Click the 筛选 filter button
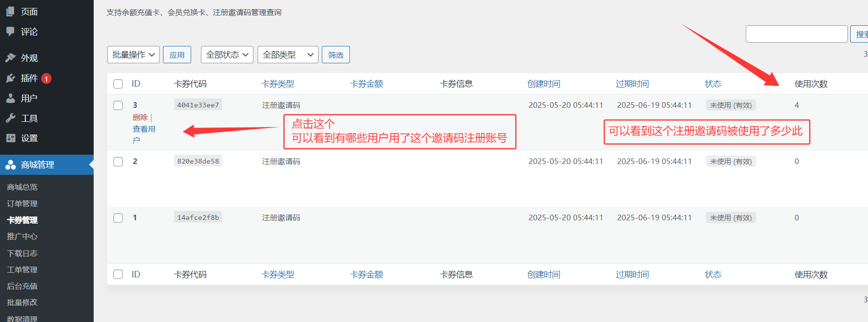This screenshot has width=868, height=322. point(335,55)
